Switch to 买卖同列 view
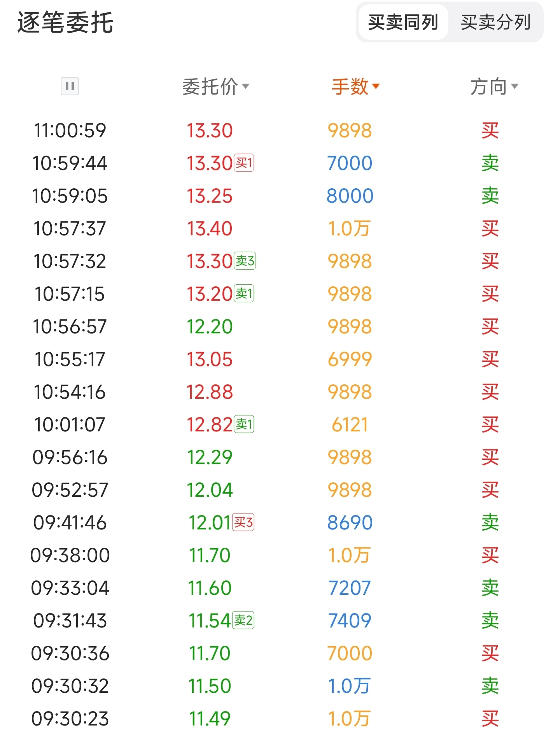The height and width of the screenshot is (729, 560). [403, 22]
